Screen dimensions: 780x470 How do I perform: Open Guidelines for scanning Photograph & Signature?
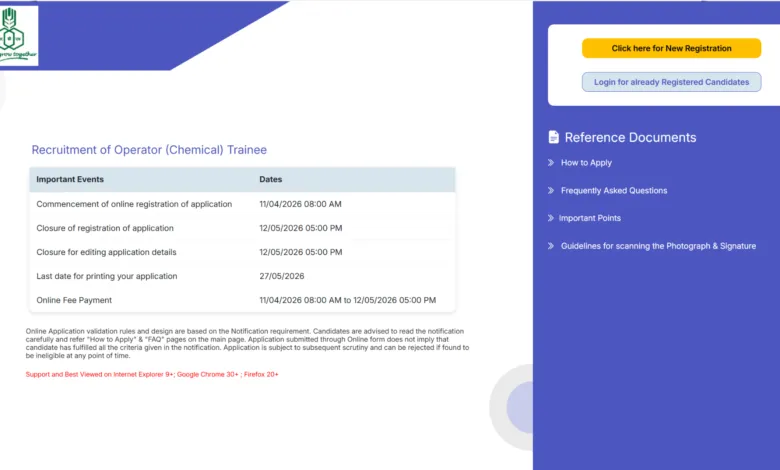click(658, 246)
